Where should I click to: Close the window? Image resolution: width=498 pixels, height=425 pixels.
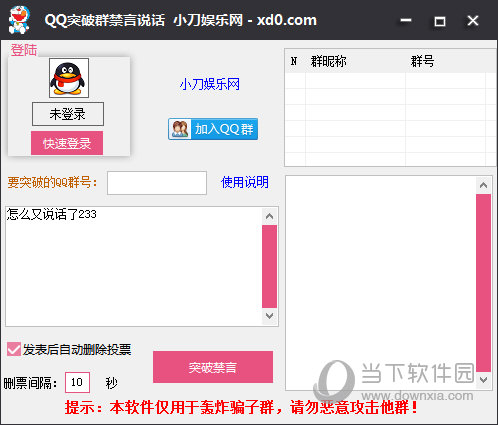473,21
